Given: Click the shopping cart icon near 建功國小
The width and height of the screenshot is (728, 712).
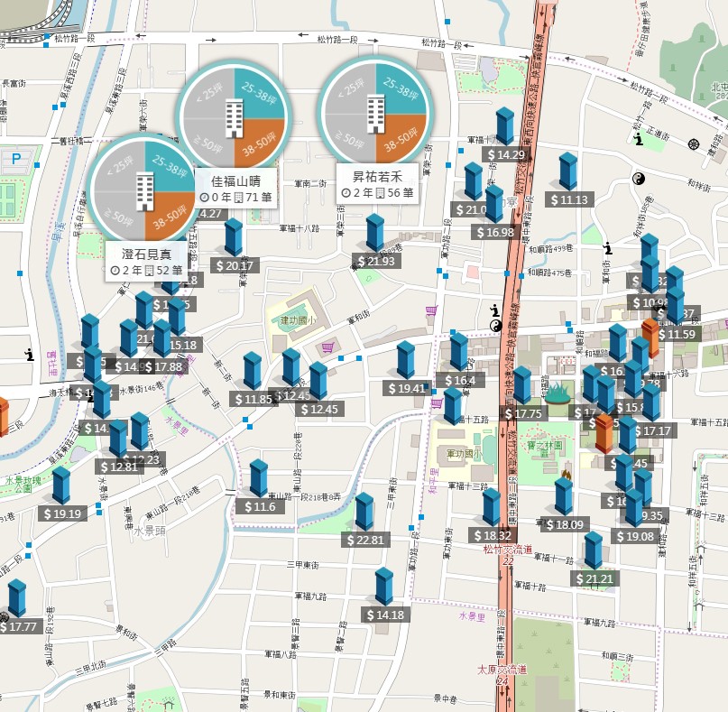Looking at the screenshot, I should click(328, 347).
